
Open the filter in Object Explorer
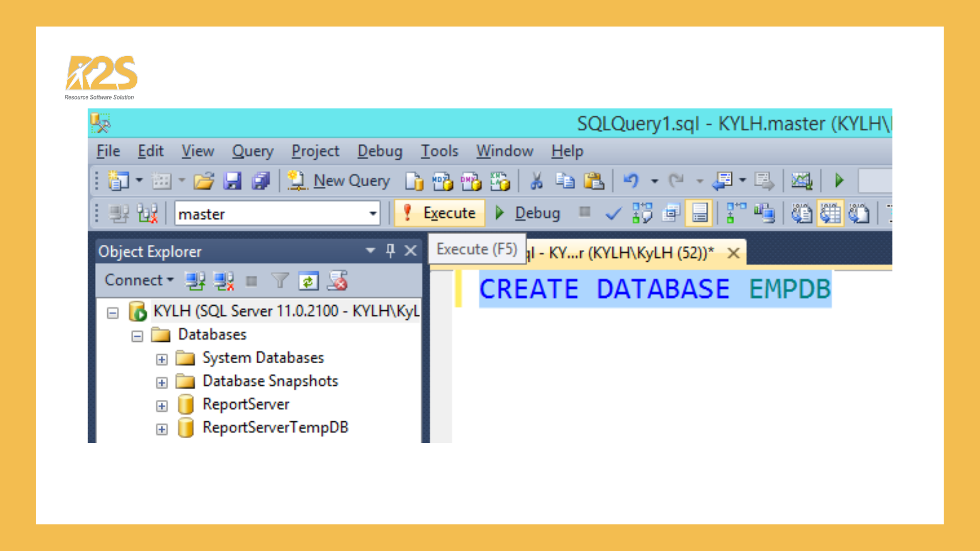pos(280,281)
